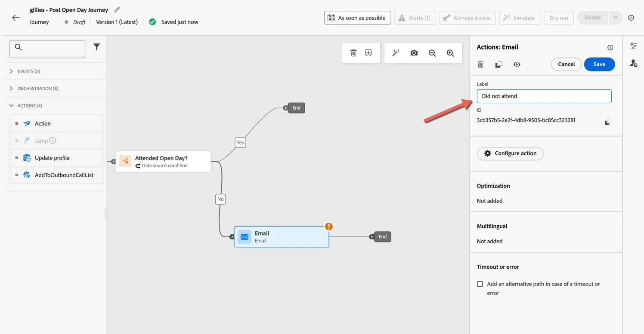Click the orange warning badge on Email node
This screenshot has height=334, width=644.
coord(329,227)
